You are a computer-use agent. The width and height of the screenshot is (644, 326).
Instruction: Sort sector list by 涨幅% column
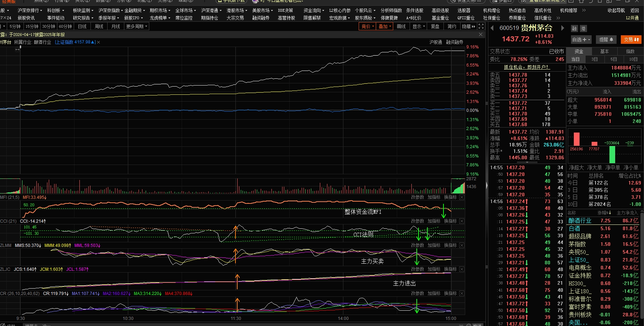(604, 213)
